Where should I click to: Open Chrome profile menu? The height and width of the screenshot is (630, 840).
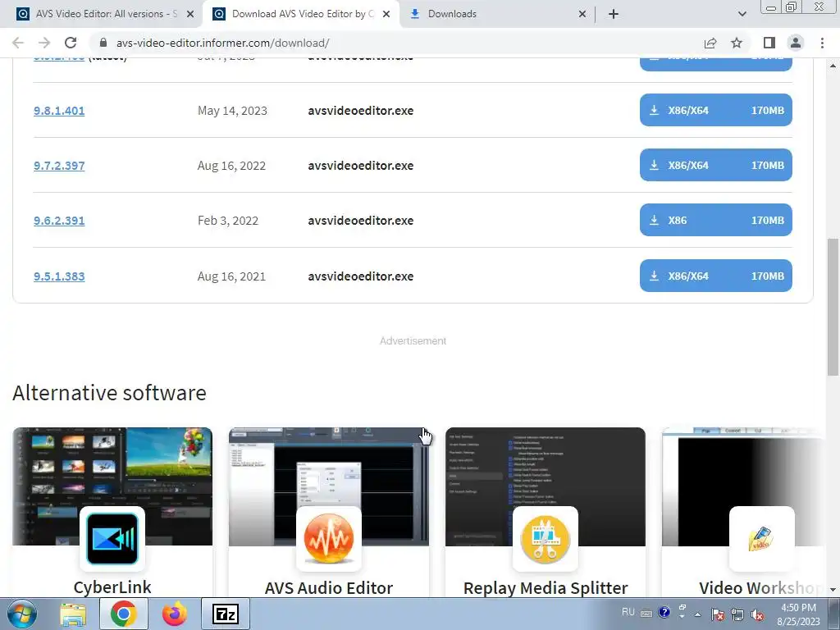pos(796,43)
